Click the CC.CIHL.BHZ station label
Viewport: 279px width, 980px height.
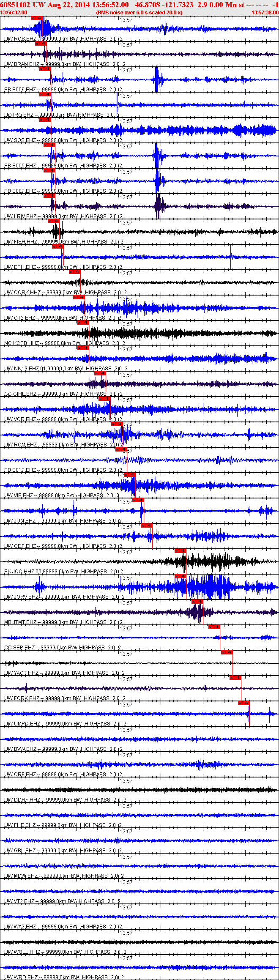coord(20,394)
